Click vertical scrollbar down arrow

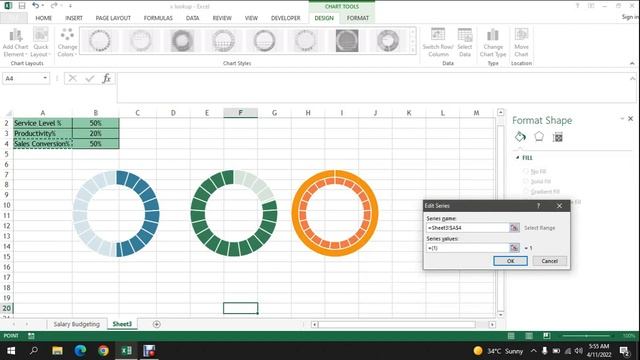coord(500,315)
